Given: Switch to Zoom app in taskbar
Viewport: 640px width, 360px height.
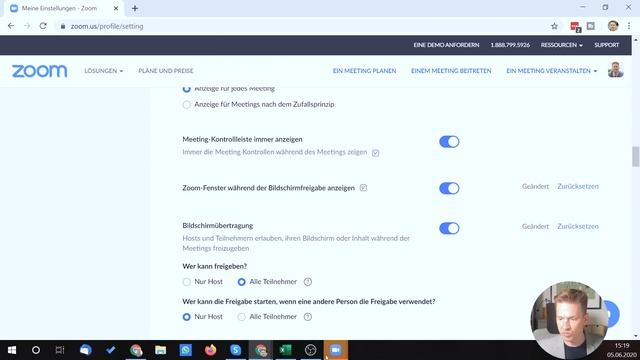Looking at the screenshot, I should click(x=336, y=350).
